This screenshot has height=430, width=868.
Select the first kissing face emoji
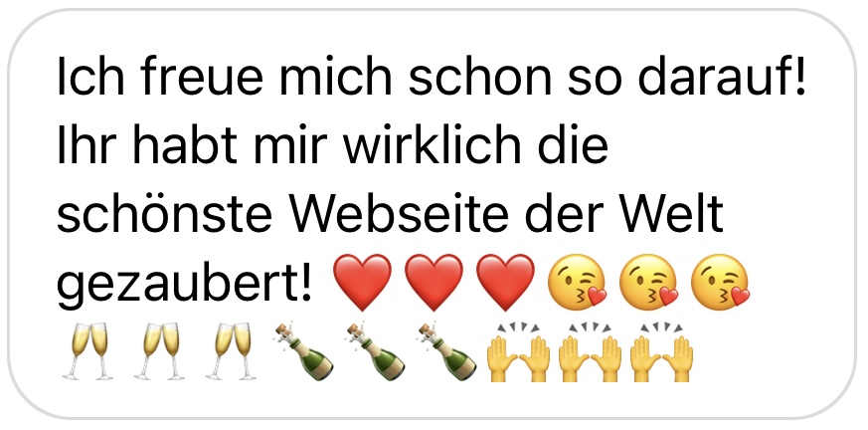pos(577,282)
